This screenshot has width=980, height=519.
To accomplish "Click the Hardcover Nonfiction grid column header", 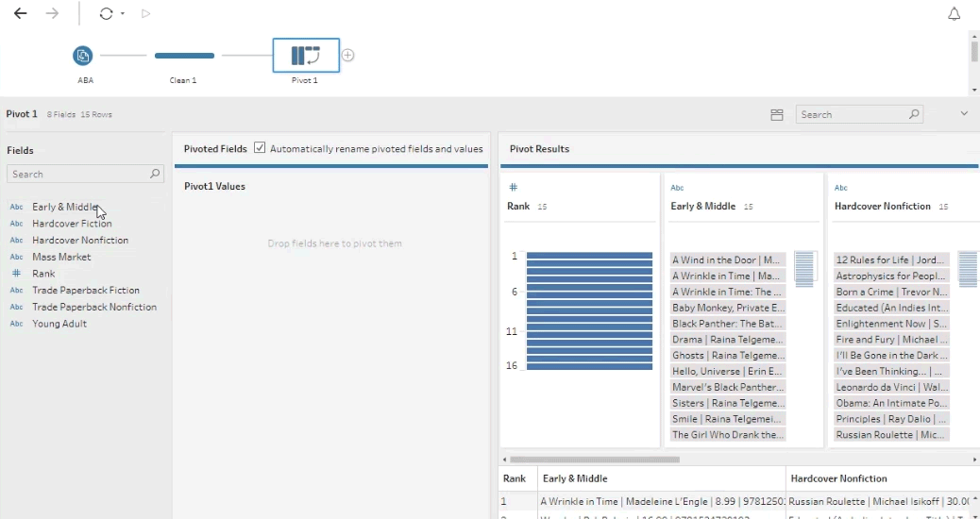I will click(x=838, y=478).
